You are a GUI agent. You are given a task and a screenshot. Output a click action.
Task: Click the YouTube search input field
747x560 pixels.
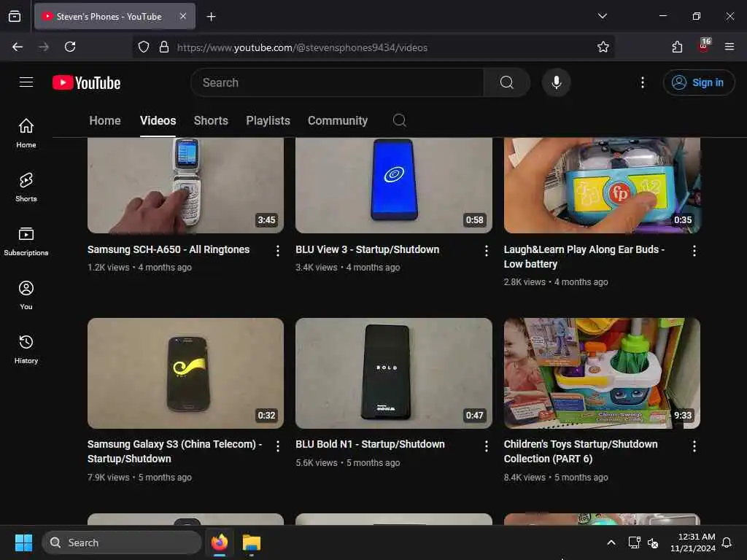(337, 82)
